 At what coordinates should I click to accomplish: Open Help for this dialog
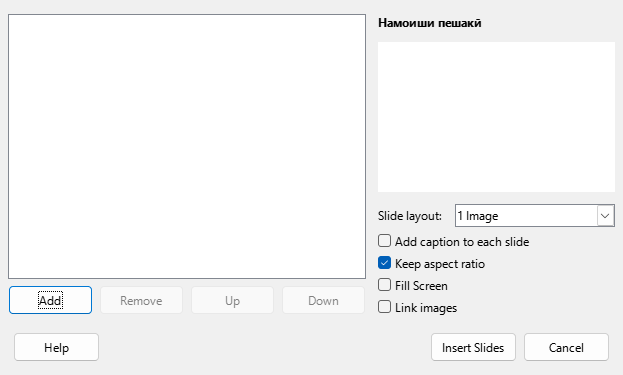[x=56, y=348]
